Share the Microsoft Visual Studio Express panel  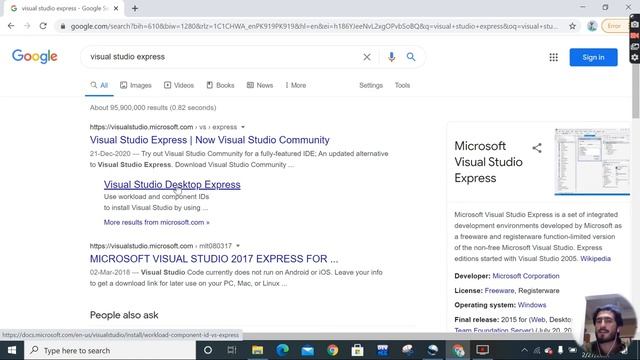point(537,148)
